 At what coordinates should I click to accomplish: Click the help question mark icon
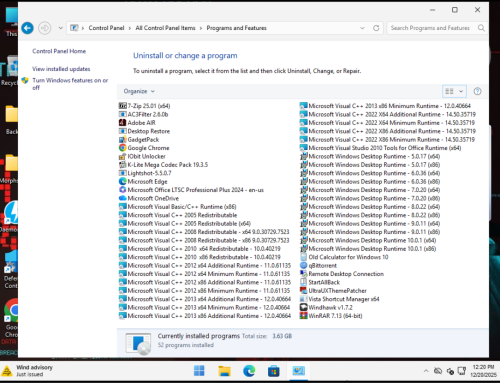[477, 91]
